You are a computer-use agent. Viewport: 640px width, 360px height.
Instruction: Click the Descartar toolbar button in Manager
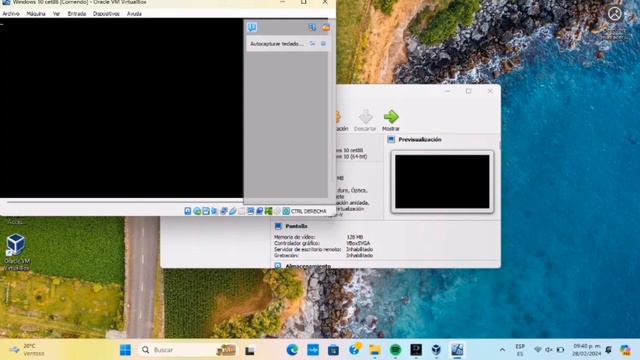[x=365, y=120]
